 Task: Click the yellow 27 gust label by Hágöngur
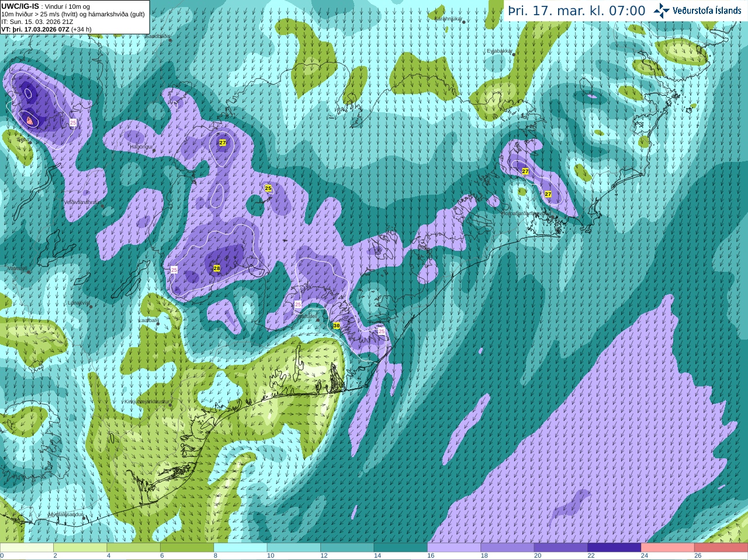click(223, 143)
